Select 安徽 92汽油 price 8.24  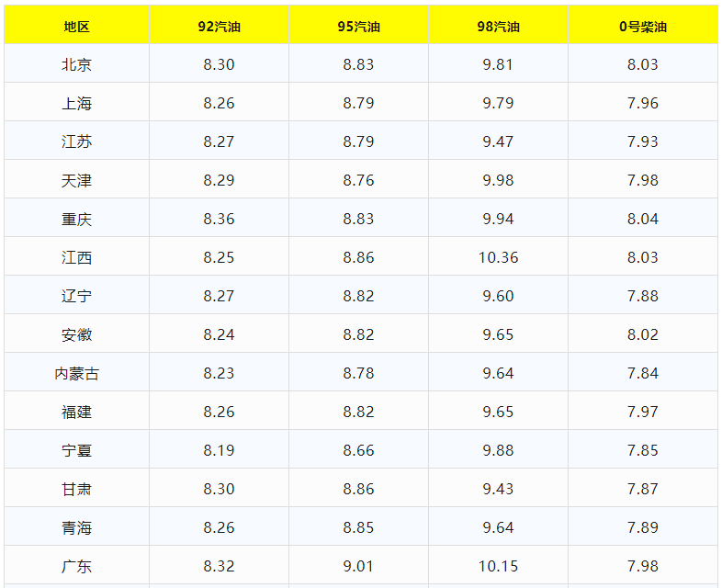tap(219, 335)
